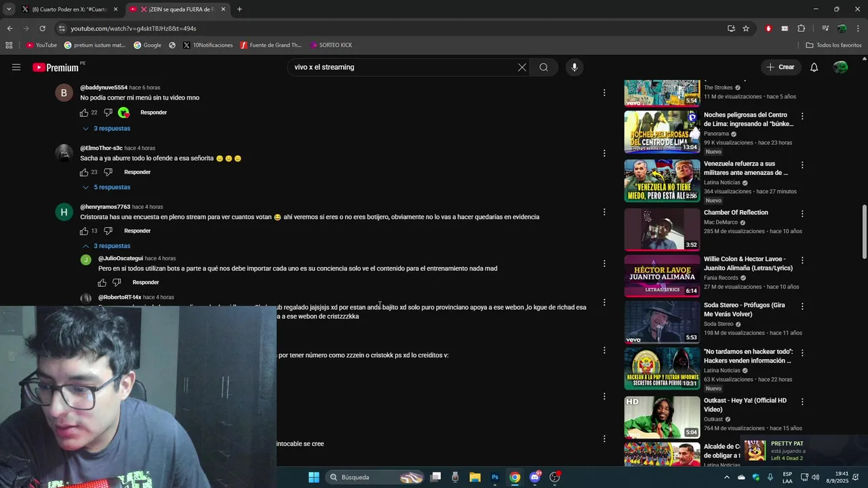
Task: Dislike JulioOscategui's reply
Action: tap(117, 283)
